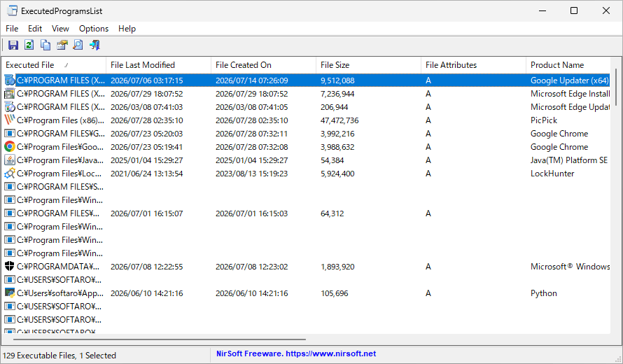Click the Exit toolbar icon
This screenshot has height=364, width=623.
pos(94,45)
